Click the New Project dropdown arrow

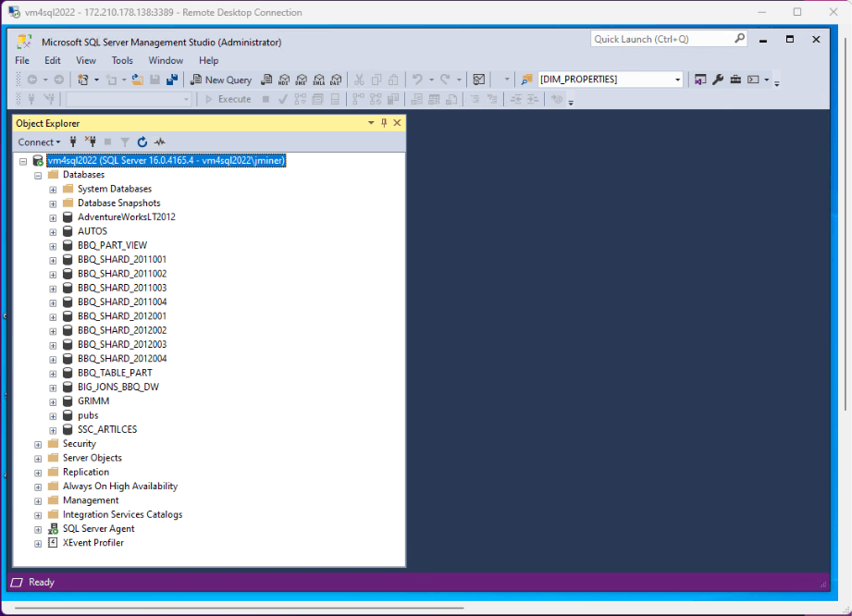(97, 80)
